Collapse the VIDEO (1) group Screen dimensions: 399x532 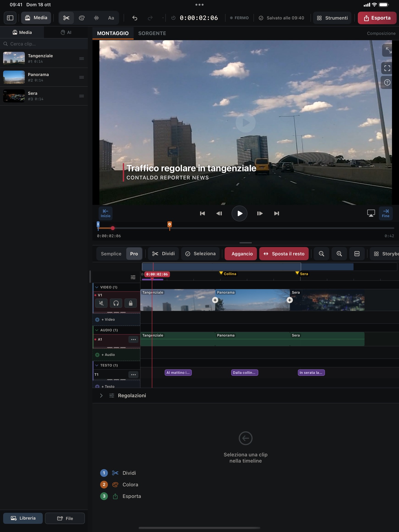97,287
